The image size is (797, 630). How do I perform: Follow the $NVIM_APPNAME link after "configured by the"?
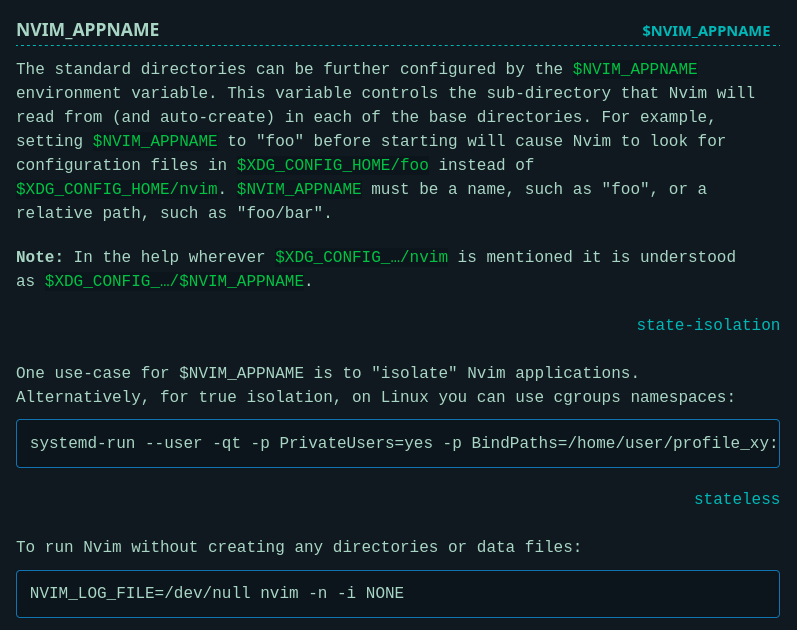(x=634, y=70)
